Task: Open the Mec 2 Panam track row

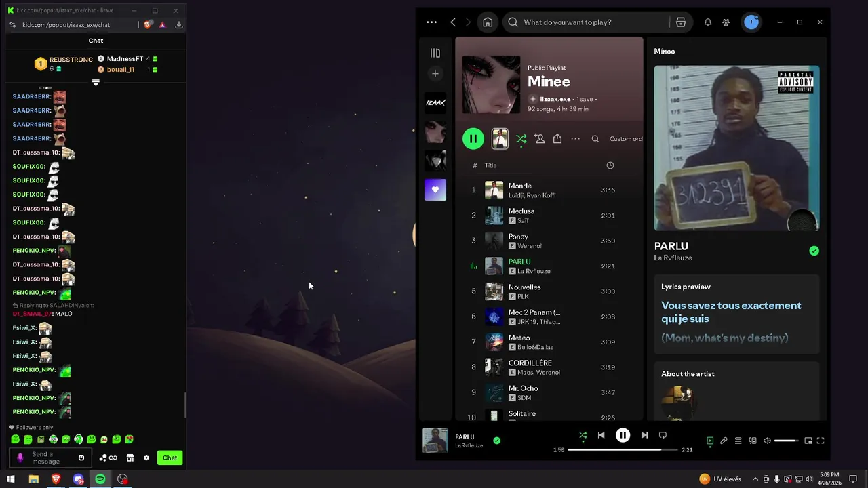Action: coord(549,317)
